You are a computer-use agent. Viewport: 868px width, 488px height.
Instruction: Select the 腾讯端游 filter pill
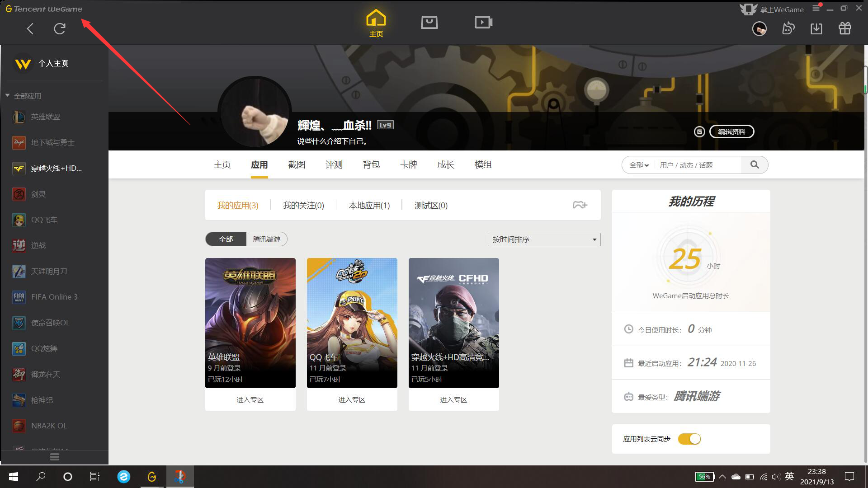267,239
